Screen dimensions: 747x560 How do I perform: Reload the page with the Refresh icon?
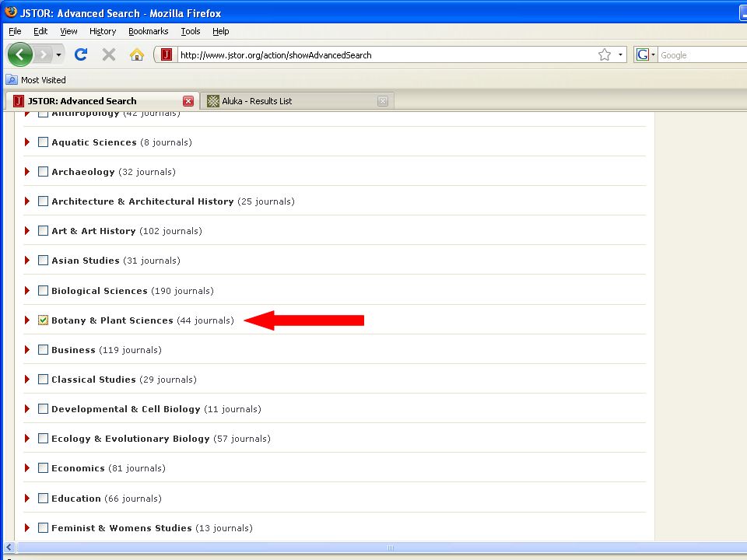[81, 54]
